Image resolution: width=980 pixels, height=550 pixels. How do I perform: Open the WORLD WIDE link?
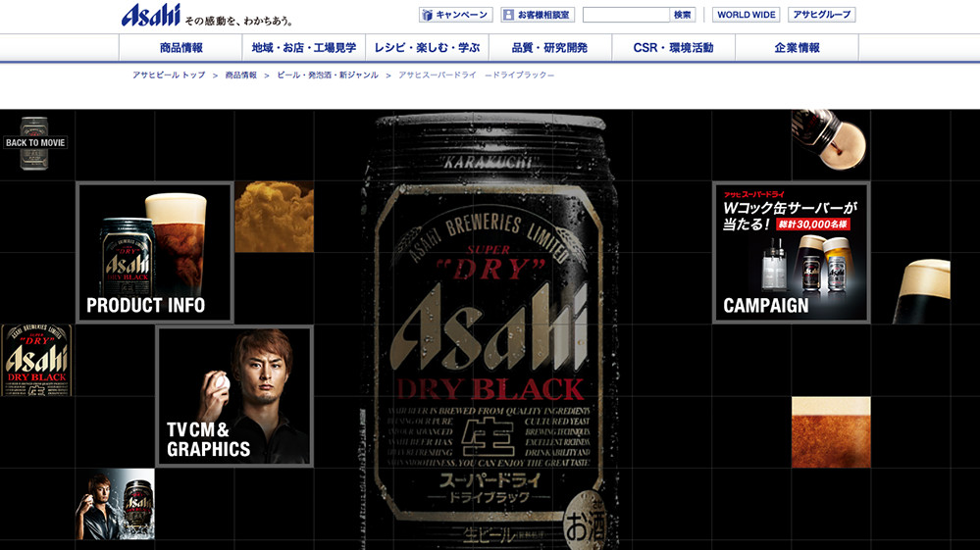tap(747, 15)
